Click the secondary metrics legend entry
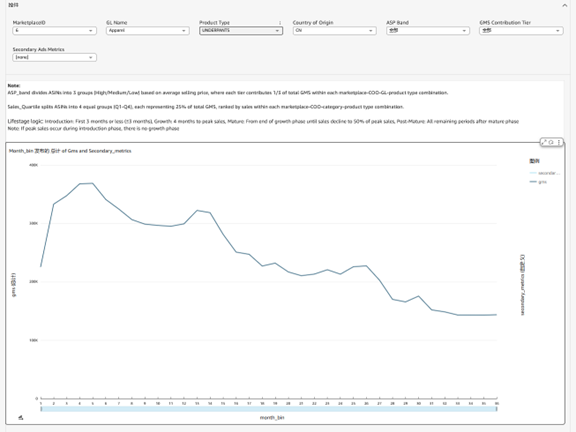Viewport: 576px width, 432px height. 545,173
